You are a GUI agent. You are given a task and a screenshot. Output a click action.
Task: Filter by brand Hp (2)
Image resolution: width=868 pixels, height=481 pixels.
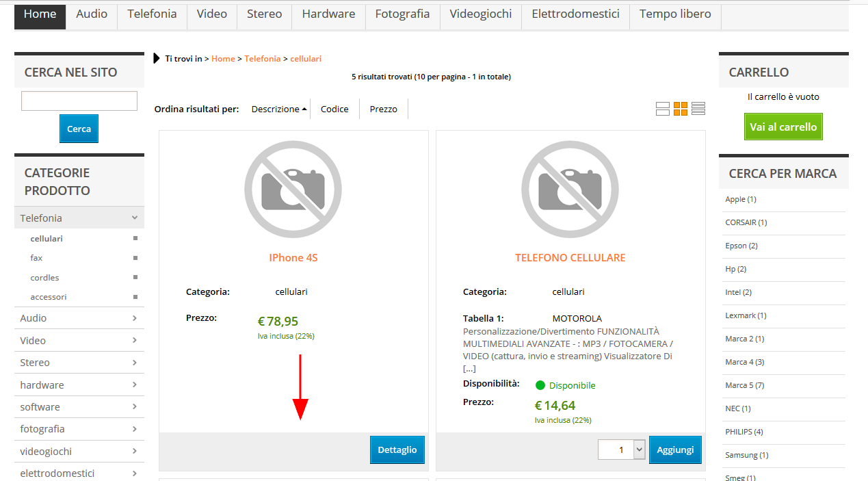(736, 269)
